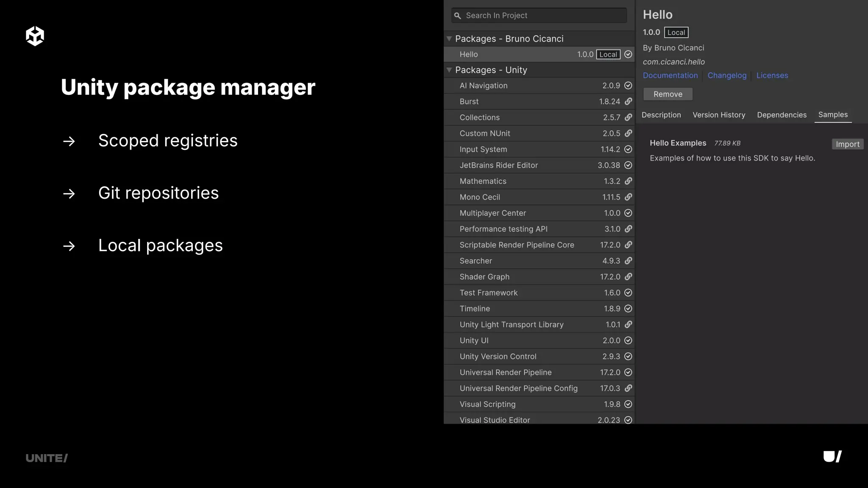Viewport: 868px width, 488px height.
Task: Click the Remove button for Hello package
Action: point(668,94)
